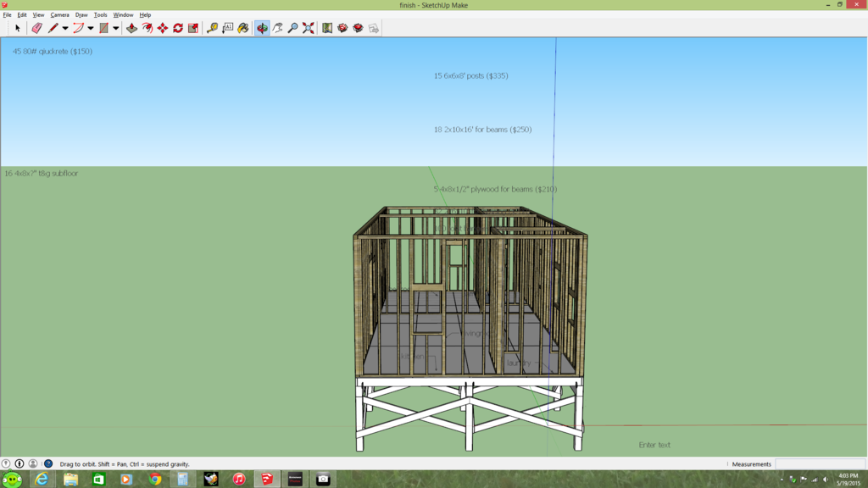
Task: Select the Scale tool
Action: click(193, 28)
